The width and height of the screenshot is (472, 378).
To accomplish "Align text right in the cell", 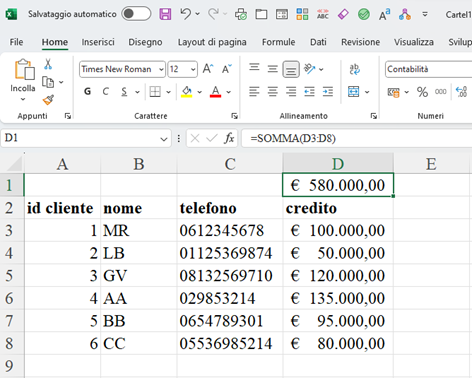I will tap(291, 91).
